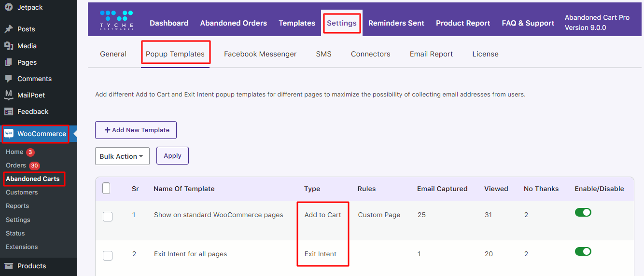Click the Exit Intent type cell
The height and width of the screenshot is (276, 644).
coord(321,254)
